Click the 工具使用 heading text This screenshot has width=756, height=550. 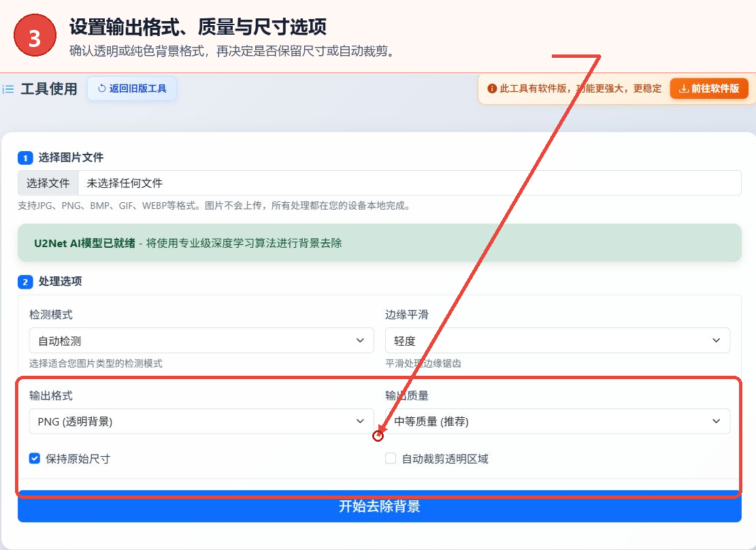click(49, 88)
